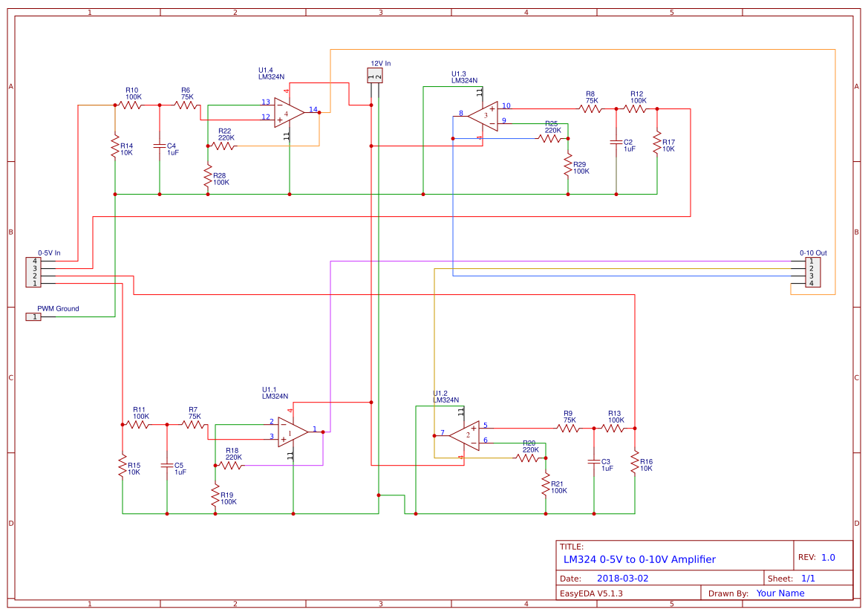Select the 12V In connector header
This screenshot has height=615, width=868.
pyautogui.click(x=376, y=74)
